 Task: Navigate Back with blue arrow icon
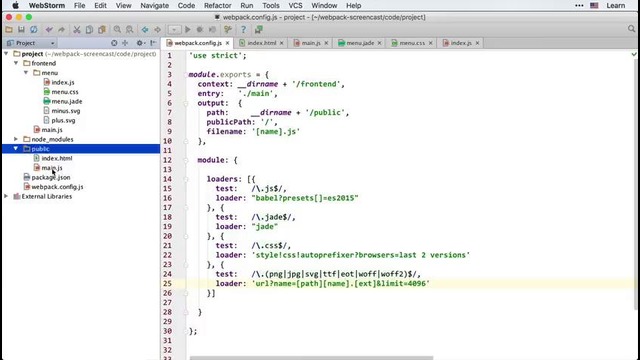click(145, 29)
